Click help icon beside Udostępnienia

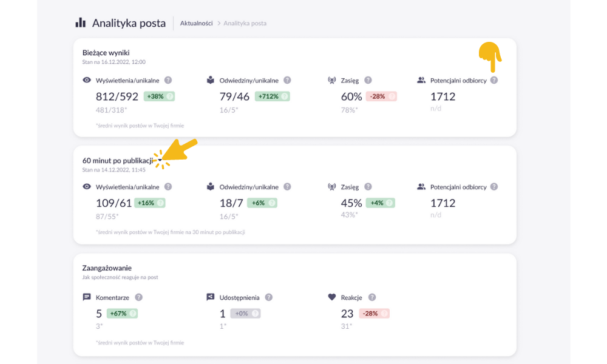coord(269,297)
